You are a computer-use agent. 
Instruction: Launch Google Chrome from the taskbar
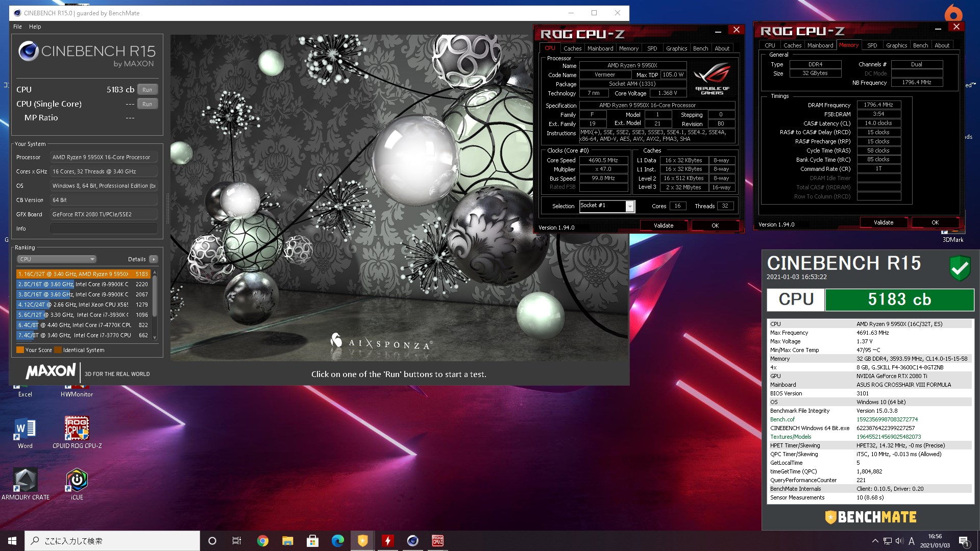pos(262,541)
